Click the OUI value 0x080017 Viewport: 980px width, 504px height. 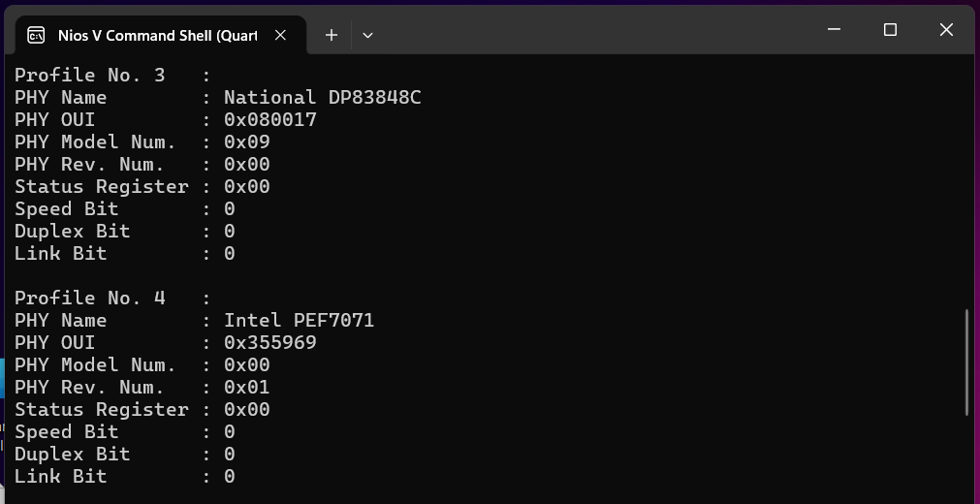[269, 119]
